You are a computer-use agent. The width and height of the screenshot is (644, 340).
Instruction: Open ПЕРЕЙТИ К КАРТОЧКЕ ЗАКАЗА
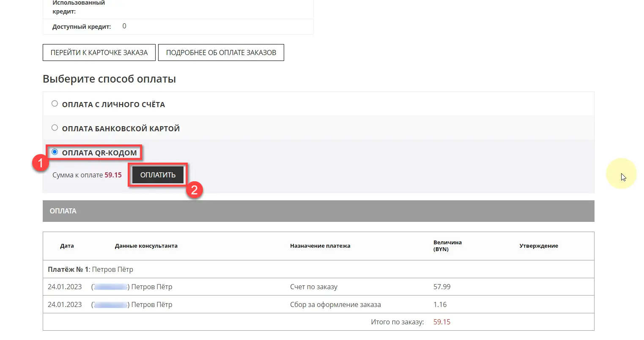(99, 53)
